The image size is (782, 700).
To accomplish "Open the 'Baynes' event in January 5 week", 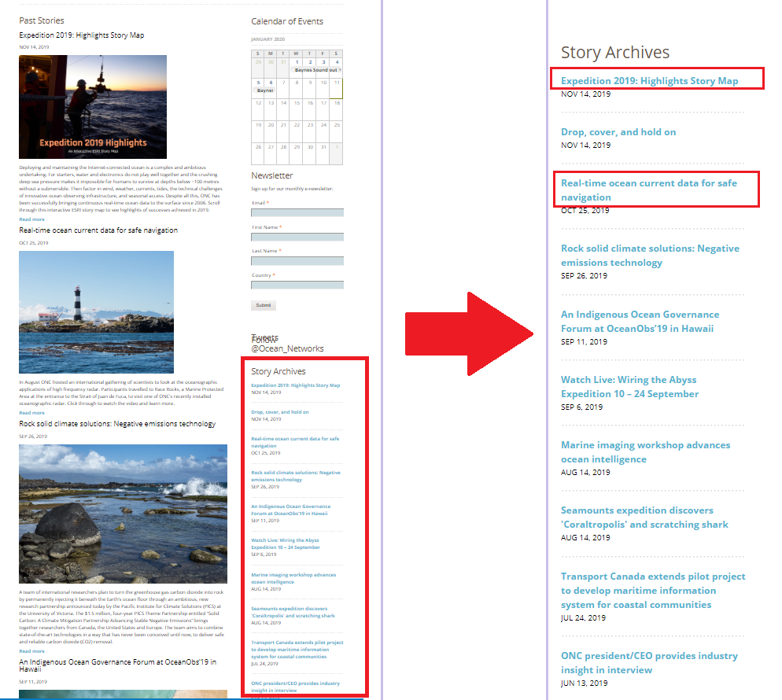I will click(265, 90).
